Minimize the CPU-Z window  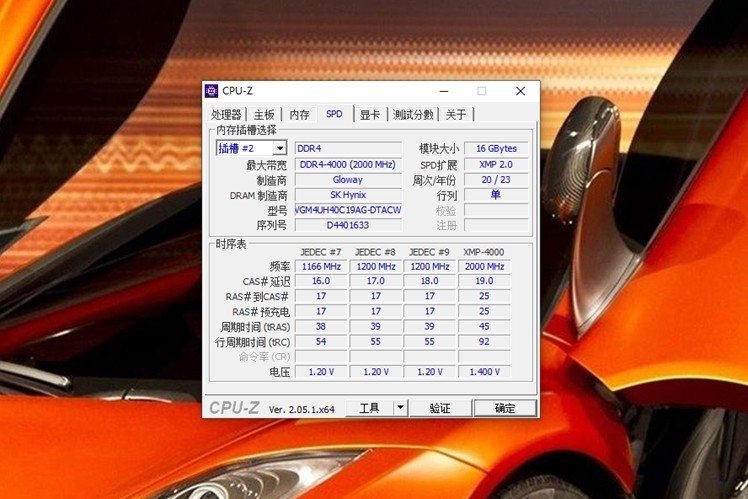pos(444,91)
